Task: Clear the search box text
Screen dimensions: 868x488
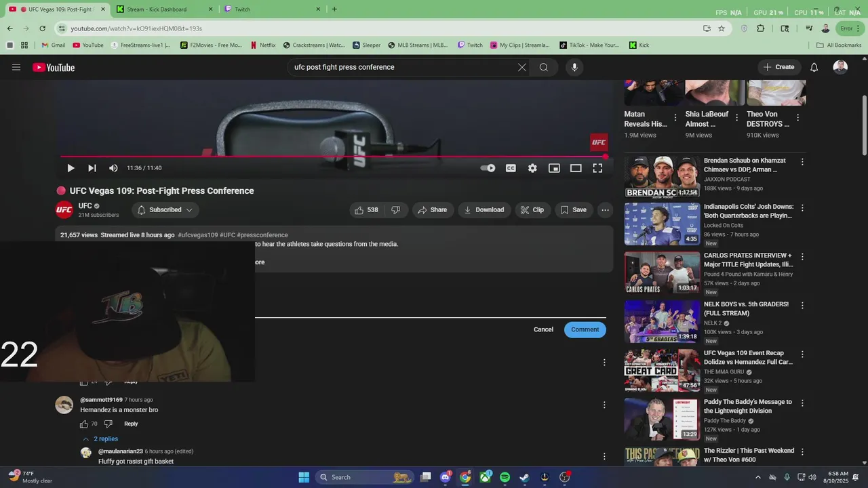Action: (x=522, y=67)
